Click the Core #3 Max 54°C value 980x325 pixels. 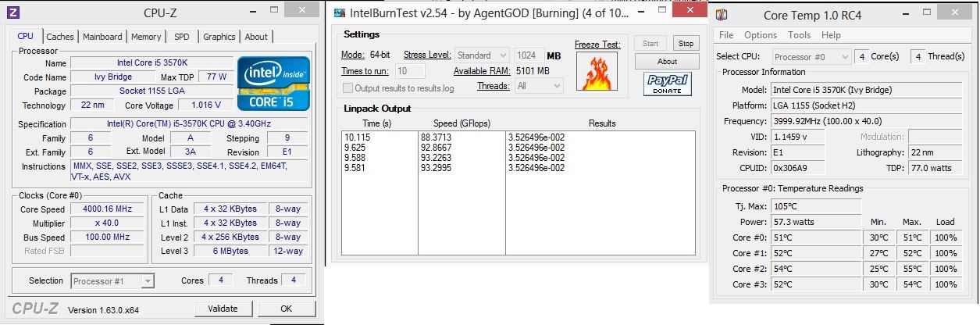[x=912, y=284]
